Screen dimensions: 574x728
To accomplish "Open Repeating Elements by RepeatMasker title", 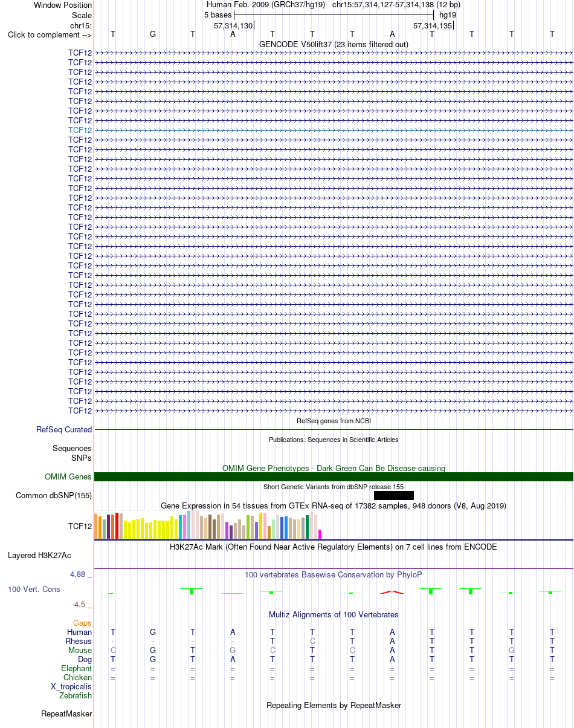I will [x=334, y=705].
